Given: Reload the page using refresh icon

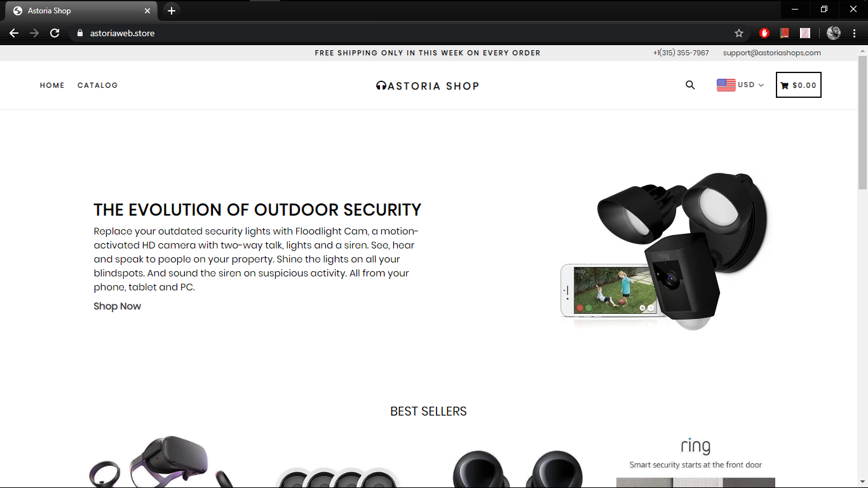Looking at the screenshot, I should tap(55, 33).
